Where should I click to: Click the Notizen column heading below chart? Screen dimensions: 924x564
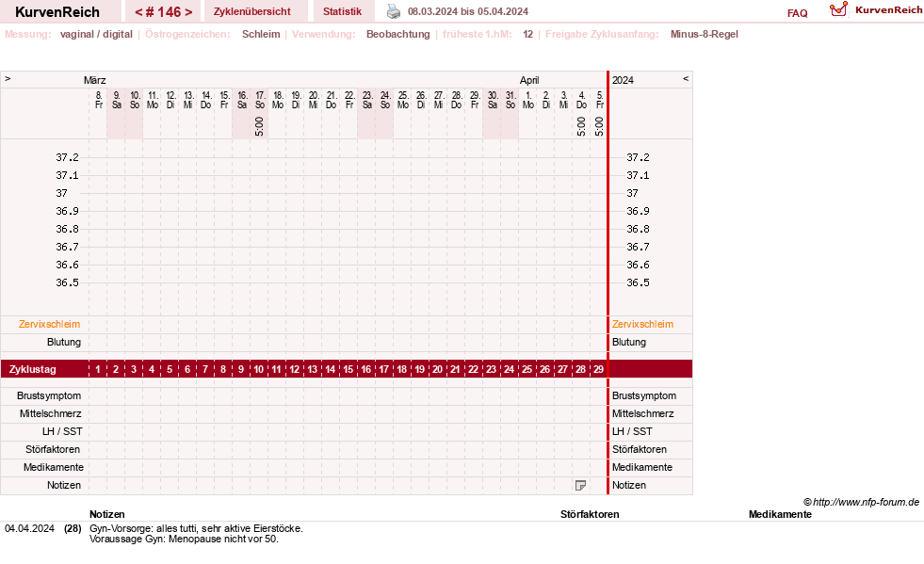(x=106, y=514)
